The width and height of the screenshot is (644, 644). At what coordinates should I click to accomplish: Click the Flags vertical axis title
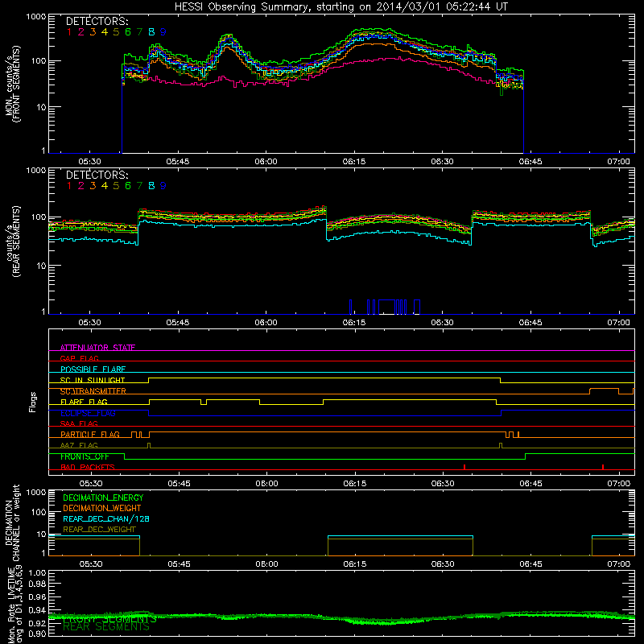[33, 402]
